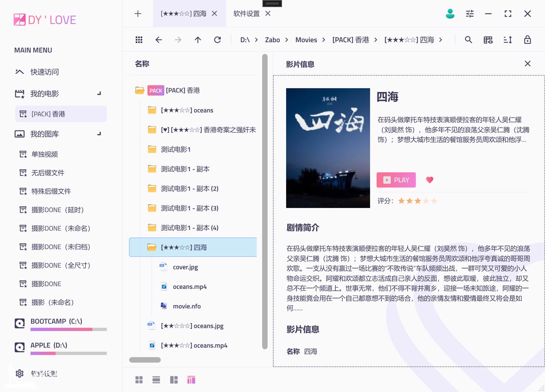Expand the chevron after the Zabo breadcrumb
This screenshot has width=545, height=392.
[287, 40]
